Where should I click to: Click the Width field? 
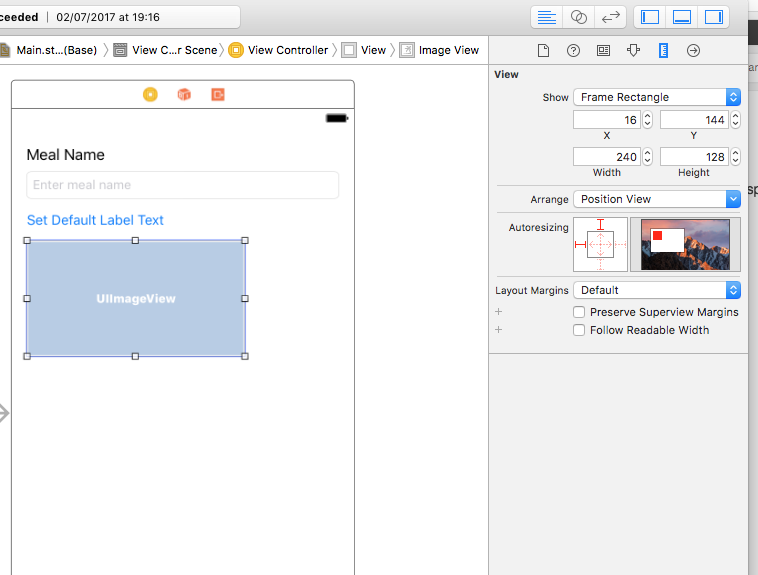click(607, 157)
